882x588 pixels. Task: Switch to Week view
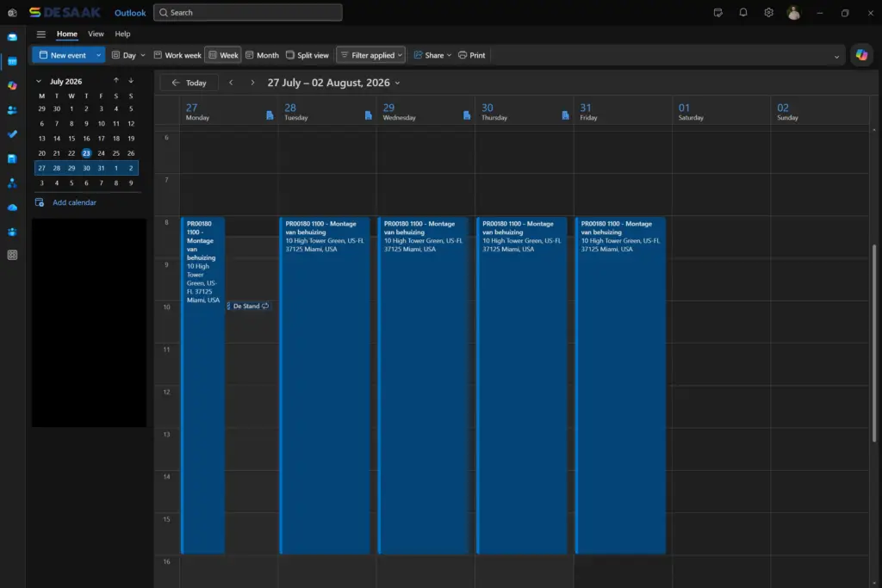click(223, 55)
